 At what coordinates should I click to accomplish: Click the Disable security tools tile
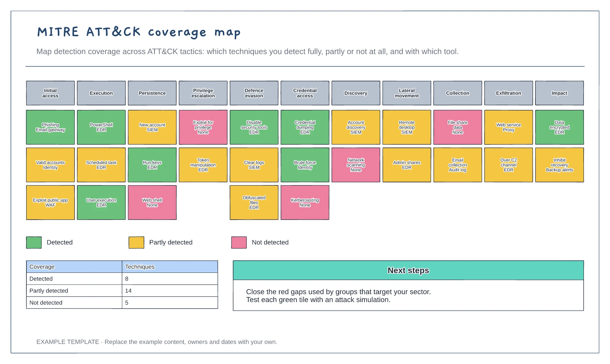[254, 127]
